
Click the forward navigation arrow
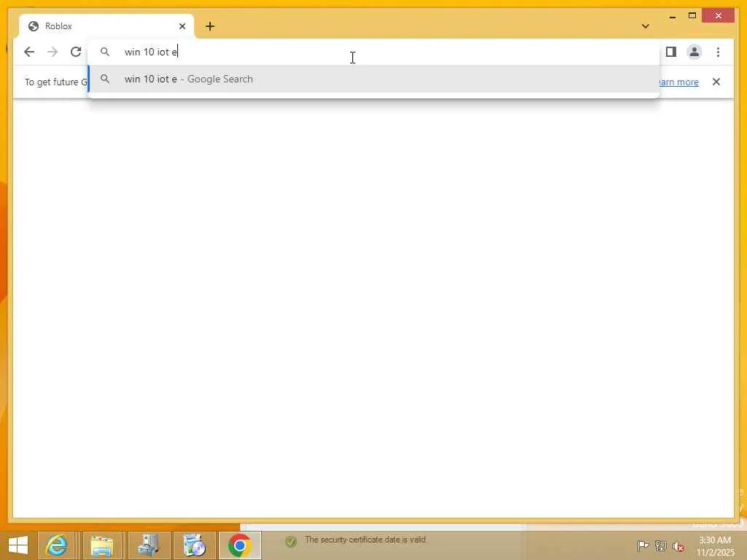point(53,52)
